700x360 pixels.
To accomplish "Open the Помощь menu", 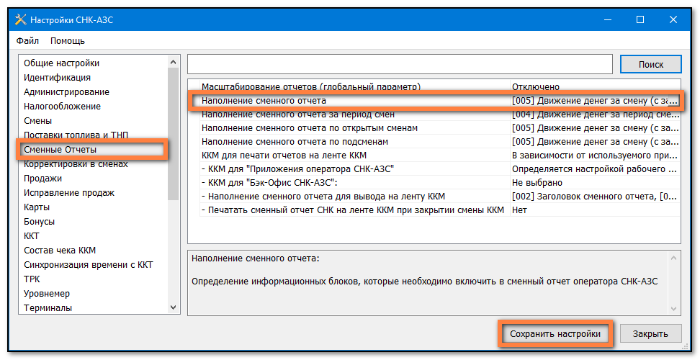I will point(67,41).
